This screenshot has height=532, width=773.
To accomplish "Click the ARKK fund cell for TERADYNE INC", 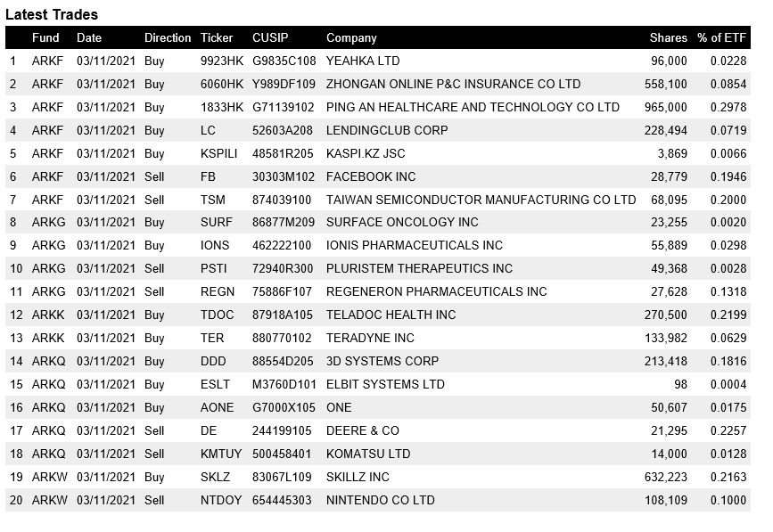I will click(48, 338).
